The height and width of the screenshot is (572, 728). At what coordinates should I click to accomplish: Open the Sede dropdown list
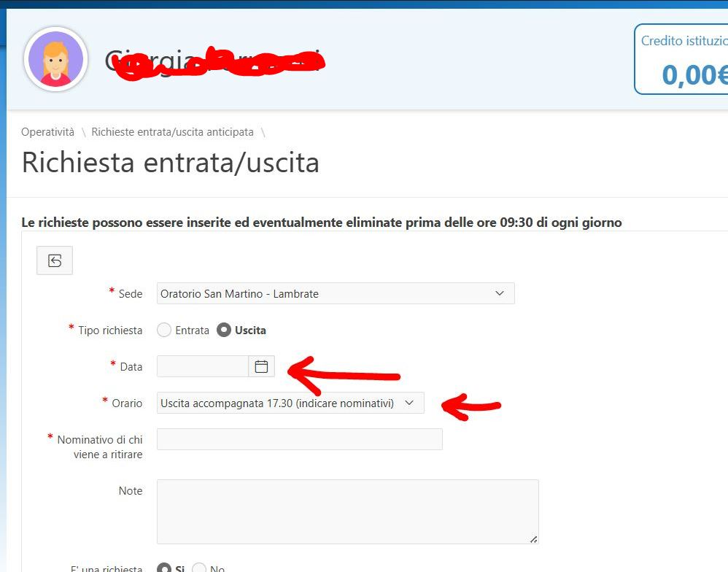pos(336,293)
